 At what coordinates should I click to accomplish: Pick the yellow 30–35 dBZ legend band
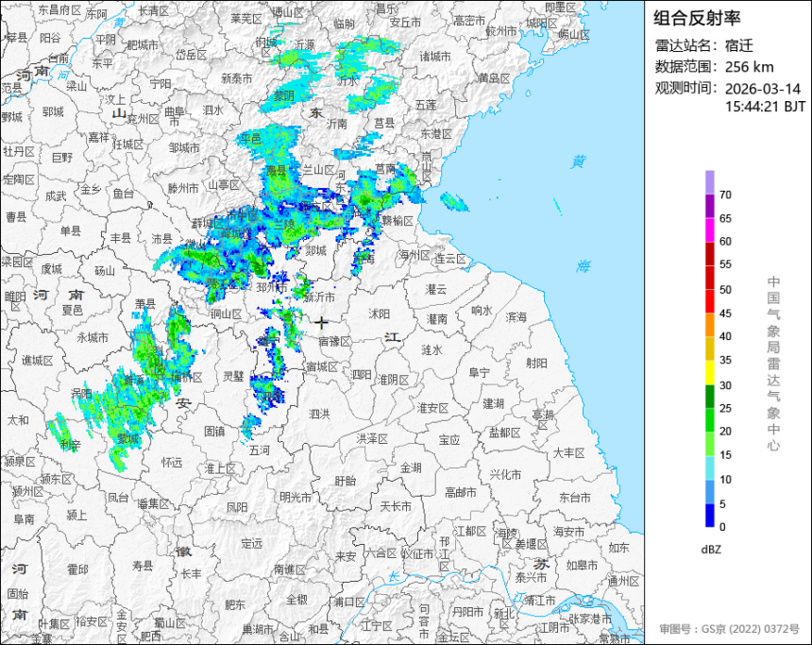click(x=709, y=372)
